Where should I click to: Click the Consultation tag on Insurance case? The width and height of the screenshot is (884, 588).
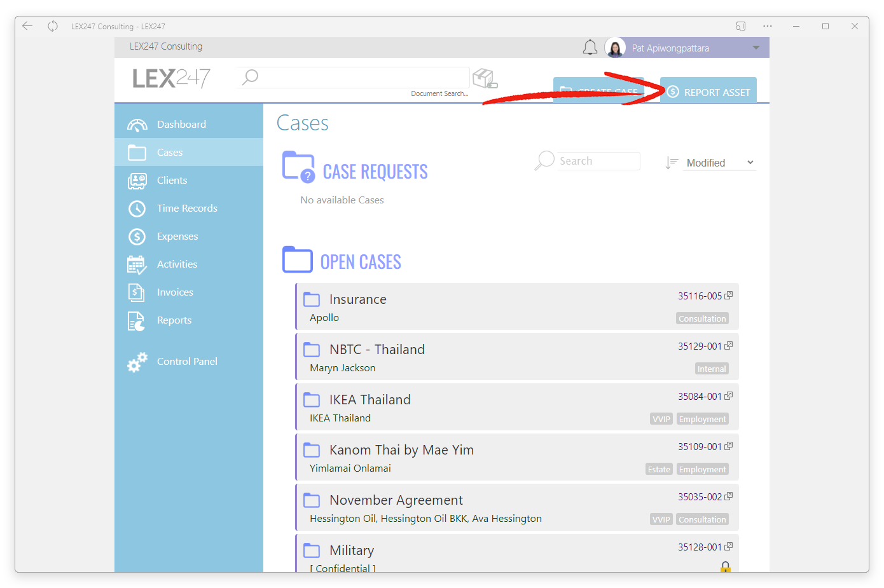[x=702, y=318]
